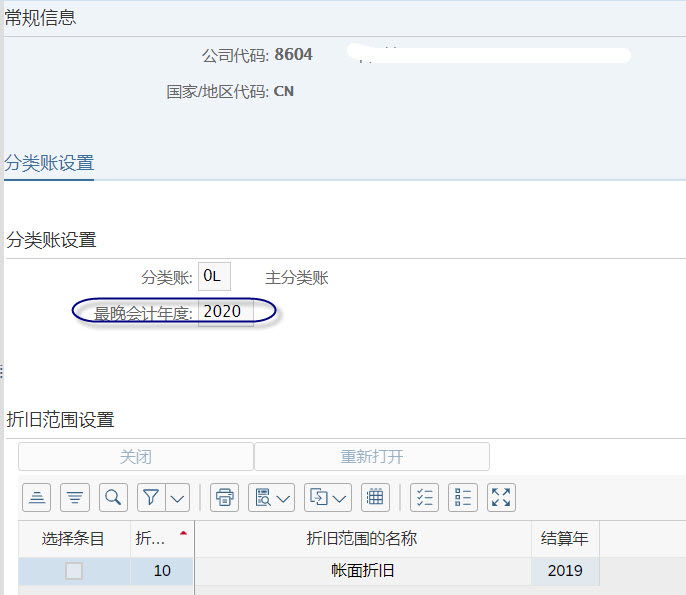Tick the checkbox for area 10

tap(74, 571)
